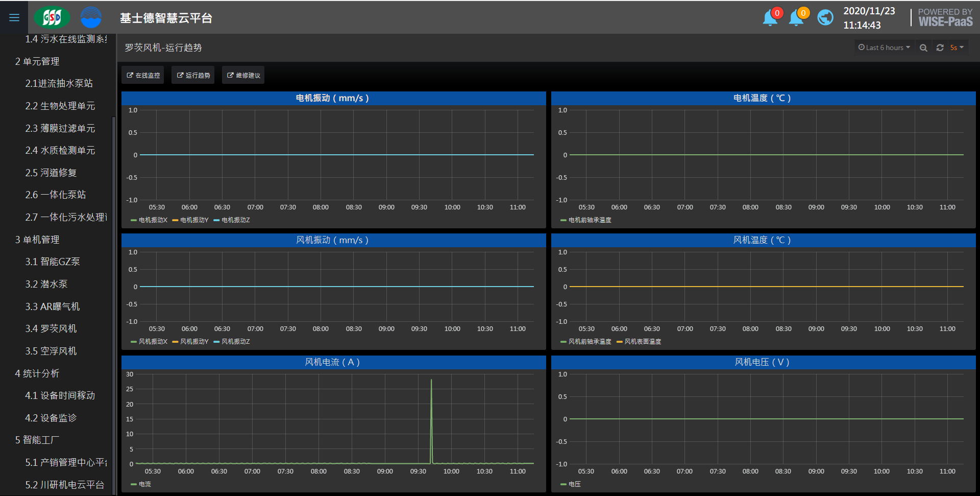This screenshot has width=980, height=496.
Task: Click the globe language icon
Action: pyautogui.click(x=825, y=18)
